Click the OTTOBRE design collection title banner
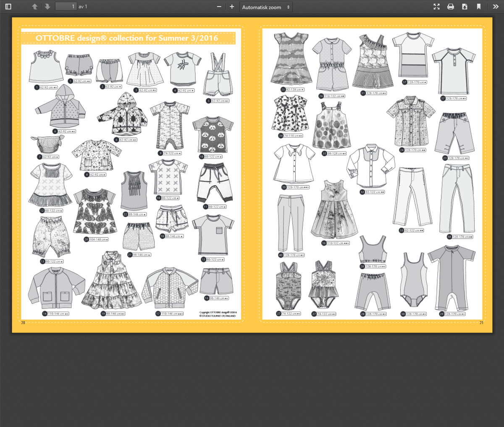Screen dimensions: 504x427 tap(128, 38)
